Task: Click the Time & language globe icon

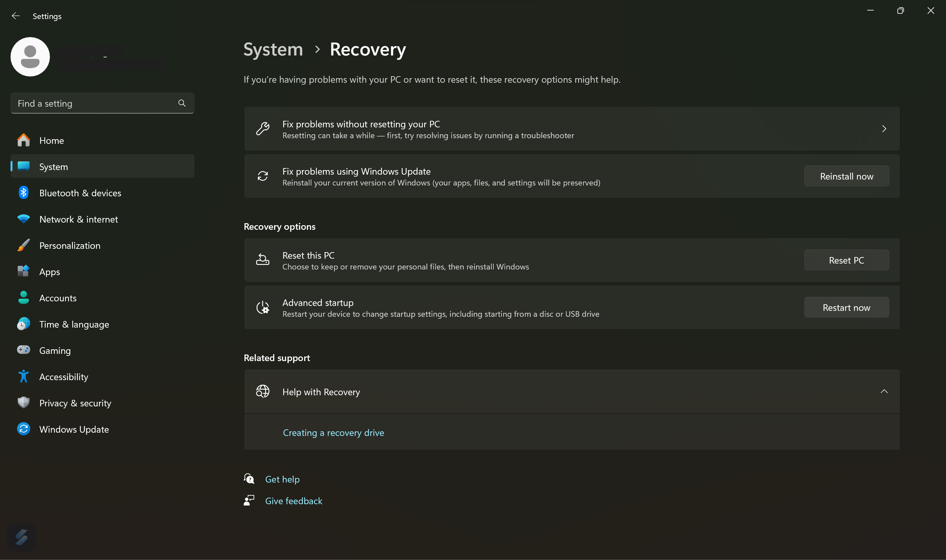Action: pos(23,324)
